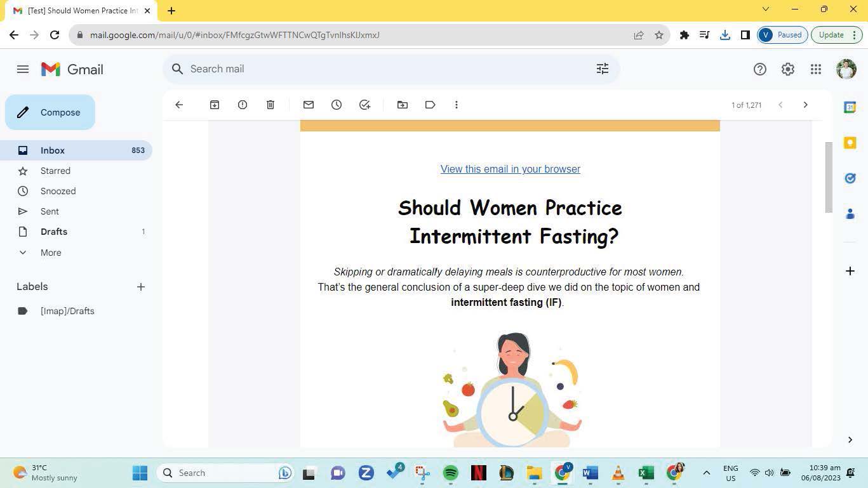This screenshot has width=868, height=488.
Task: Hide the side panel chevron
Action: [850, 440]
